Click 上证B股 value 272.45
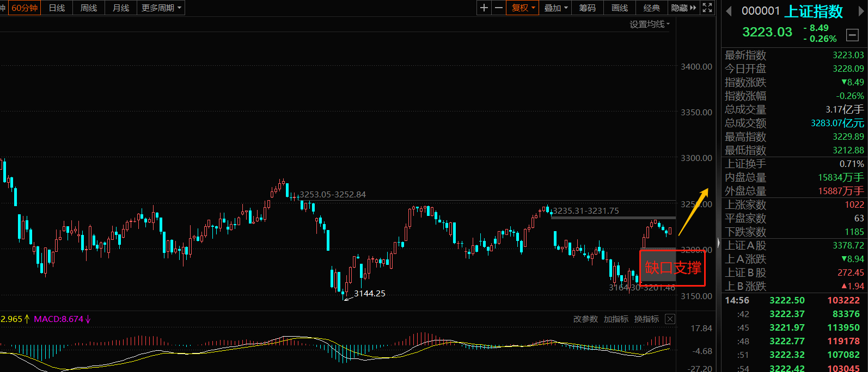This screenshot has width=868, height=372. (x=851, y=272)
